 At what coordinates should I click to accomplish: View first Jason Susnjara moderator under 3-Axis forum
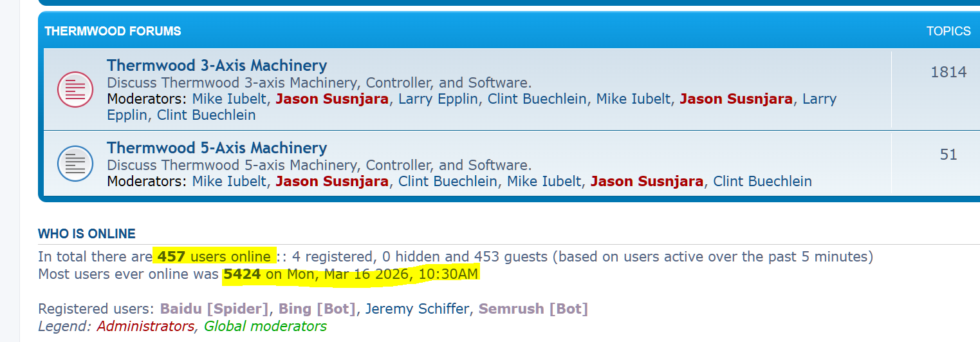click(332, 99)
